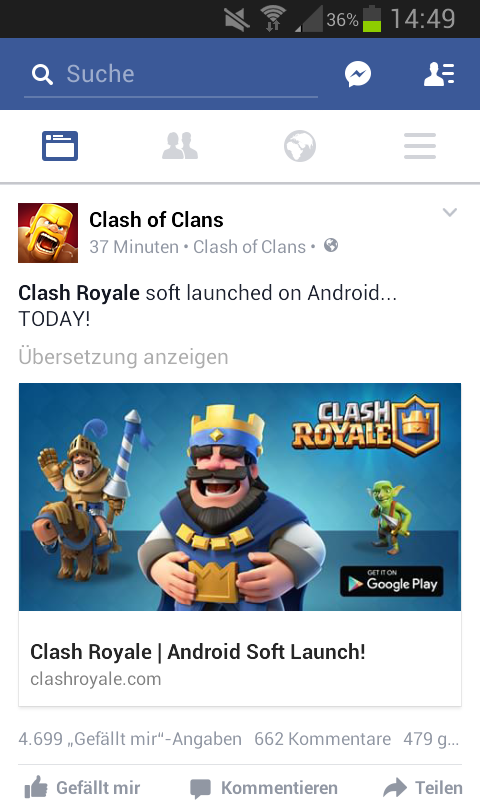Viewport: 480px width, 800px height.
Task: Switch to the friend requests tab
Action: [180, 146]
